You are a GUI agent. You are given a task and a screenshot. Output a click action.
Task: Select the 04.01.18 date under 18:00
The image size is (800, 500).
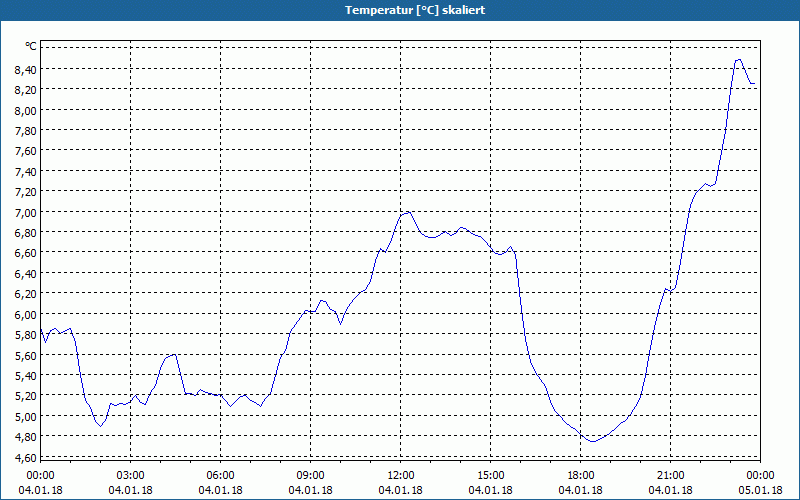coord(581,490)
